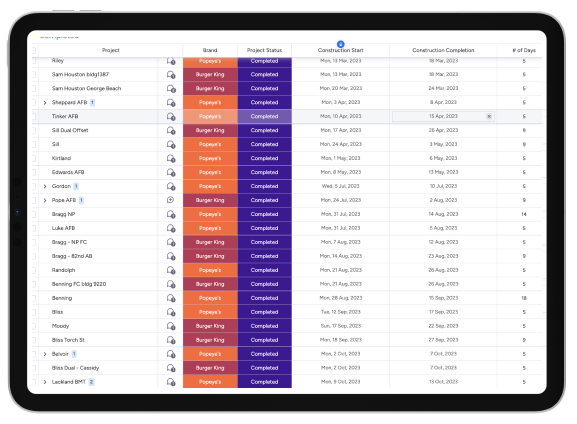The width and height of the screenshot is (577, 424).
Task: Sort by the Project Status column header
Action: [x=264, y=50]
